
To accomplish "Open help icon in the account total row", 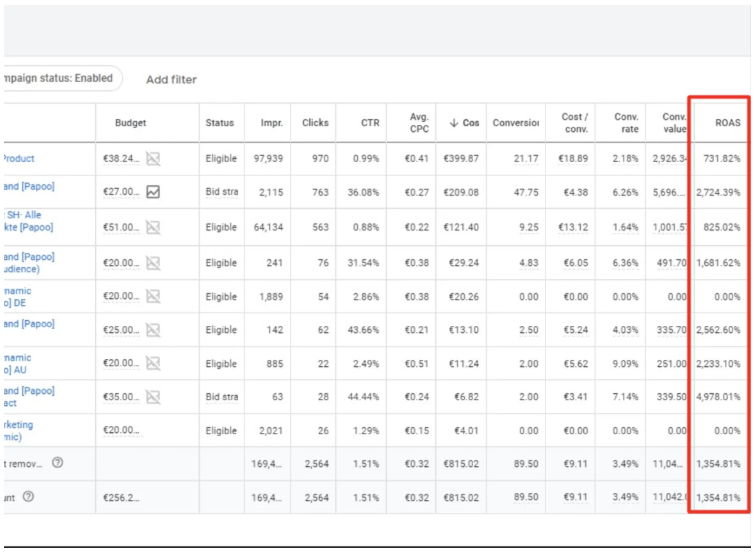I will (28, 497).
